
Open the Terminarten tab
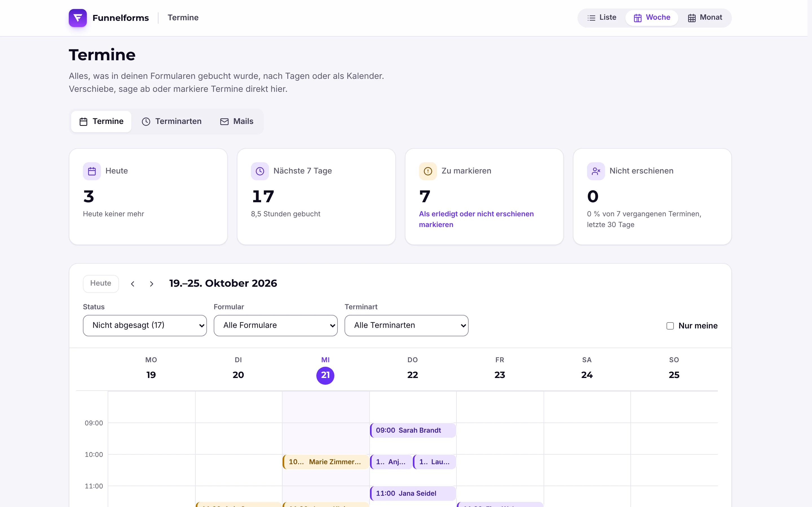[x=172, y=121]
